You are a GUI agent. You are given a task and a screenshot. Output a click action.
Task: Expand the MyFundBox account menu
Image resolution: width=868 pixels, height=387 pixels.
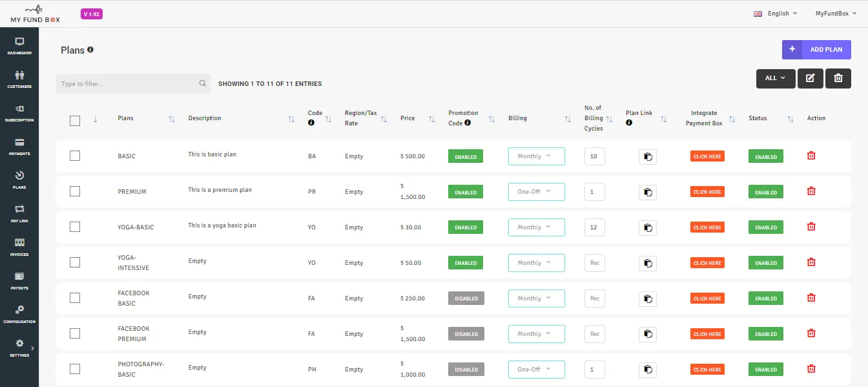pos(836,14)
